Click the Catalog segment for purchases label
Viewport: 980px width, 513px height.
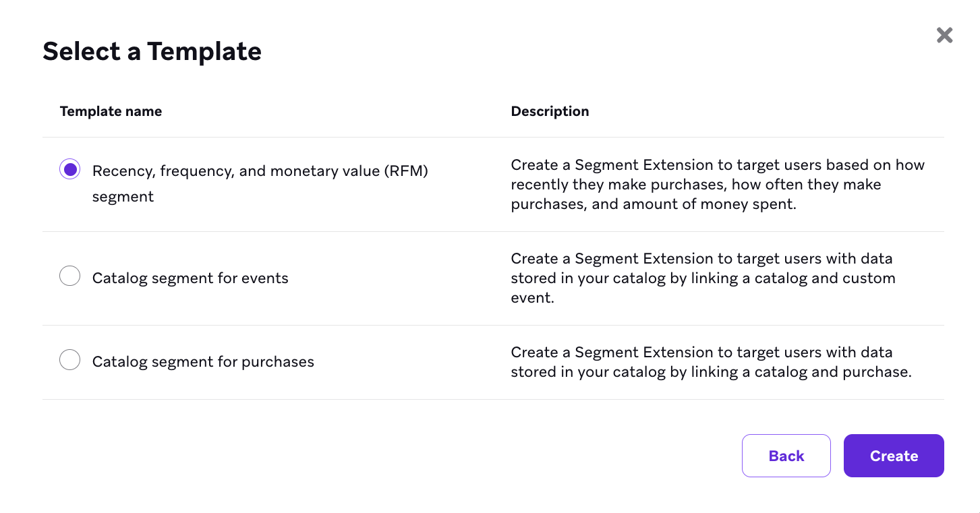coord(202,361)
